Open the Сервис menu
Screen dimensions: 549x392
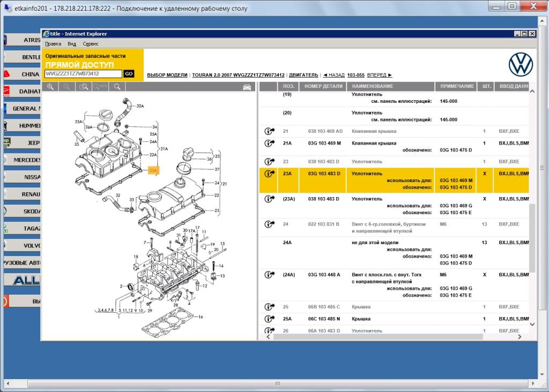90,44
